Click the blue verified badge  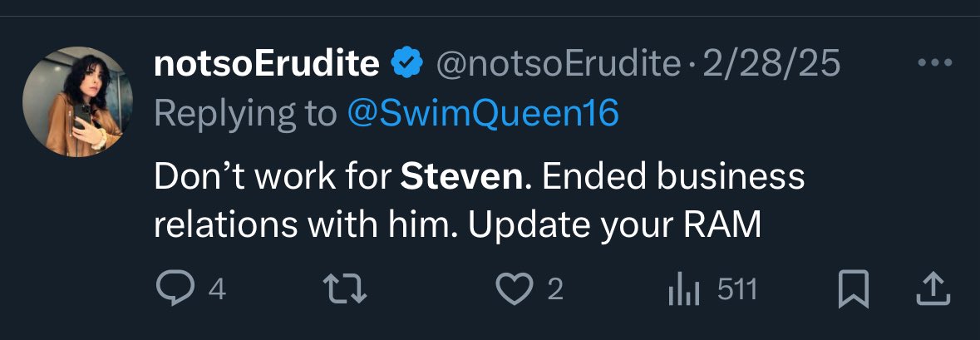(x=408, y=63)
